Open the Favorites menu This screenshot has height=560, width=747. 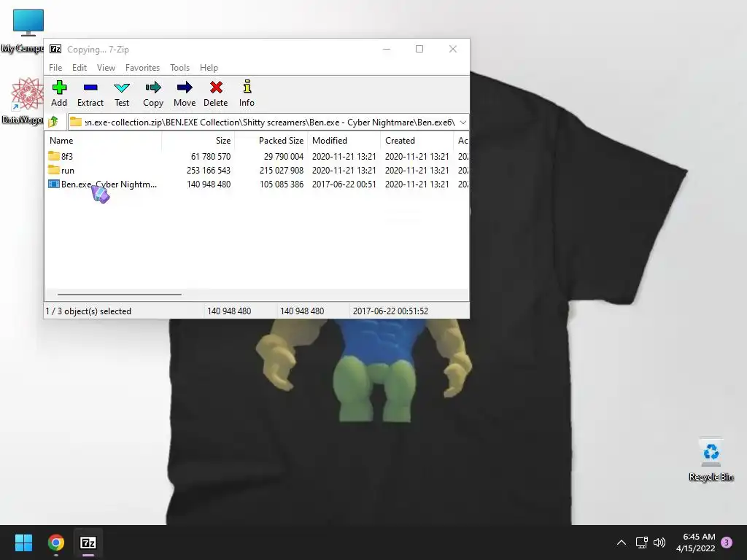click(x=142, y=68)
